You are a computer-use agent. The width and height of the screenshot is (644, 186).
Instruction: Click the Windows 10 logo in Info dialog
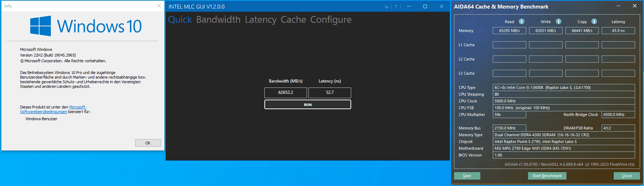pyautogui.click(x=86, y=26)
